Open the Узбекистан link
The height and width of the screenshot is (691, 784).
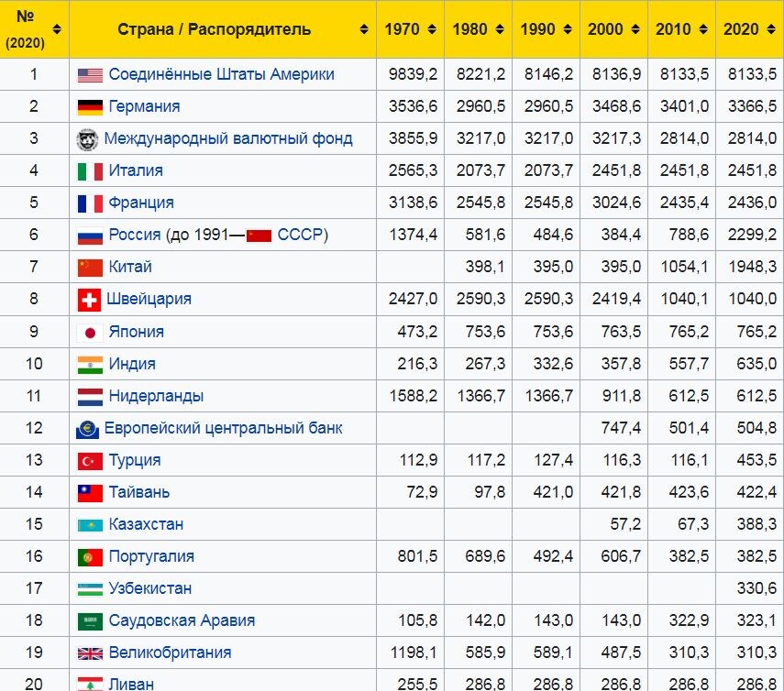pyautogui.click(x=150, y=588)
